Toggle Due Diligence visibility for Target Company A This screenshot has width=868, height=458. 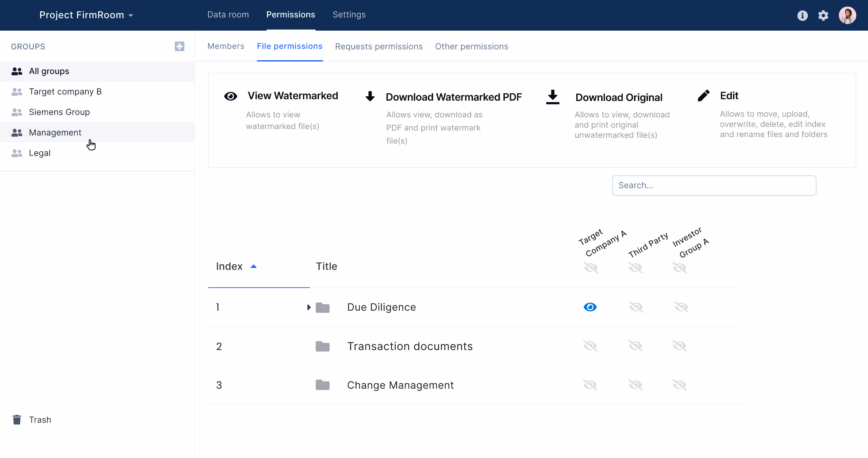590,307
